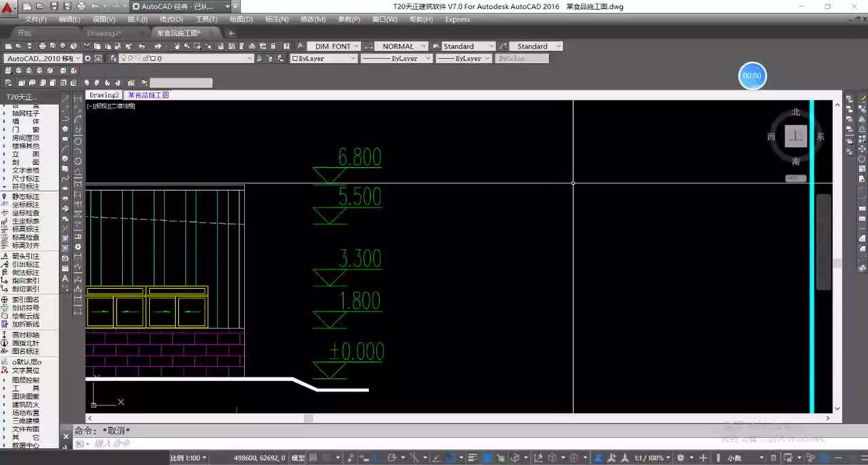Open Express menu
Image resolution: width=868 pixels, height=465 pixels.
tap(457, 20)
